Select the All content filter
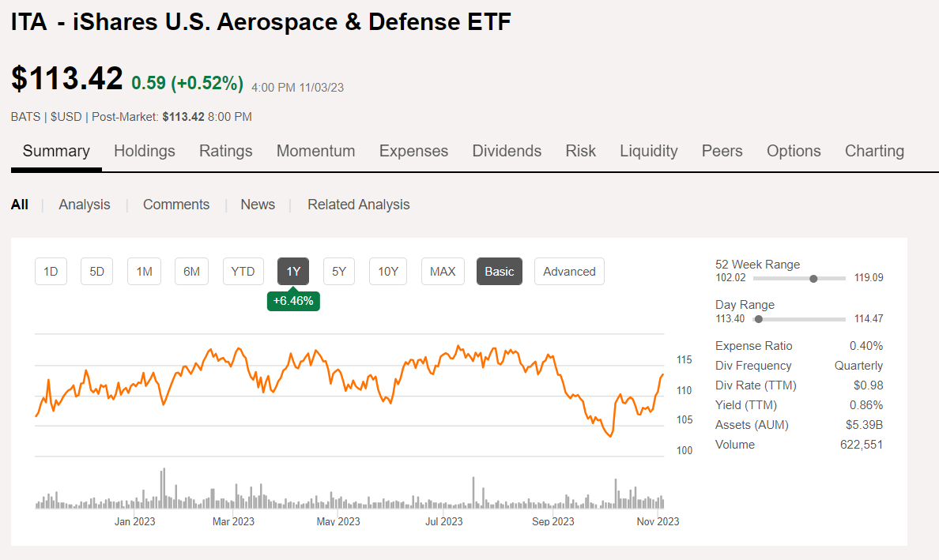The image size is (939, 560). (20, 205)
